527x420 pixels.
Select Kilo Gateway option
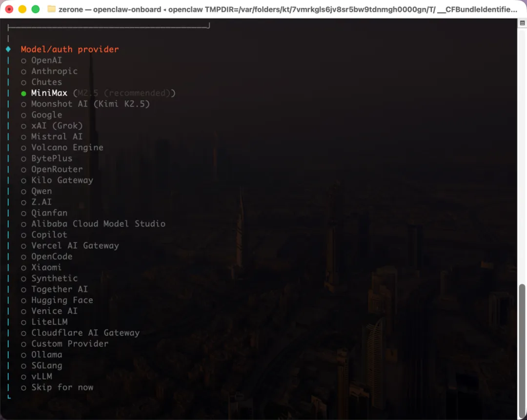(57, 180)
